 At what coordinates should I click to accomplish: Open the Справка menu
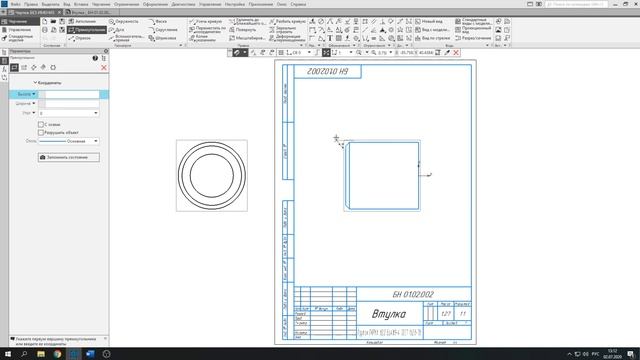[298, 4]
